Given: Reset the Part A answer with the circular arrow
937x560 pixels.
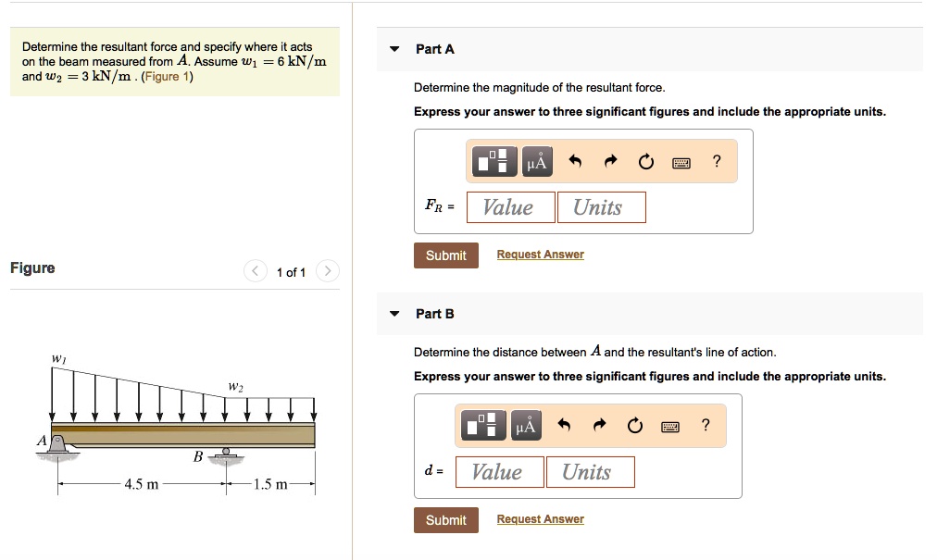Looking at the screenshot, I should pos(645,161).
